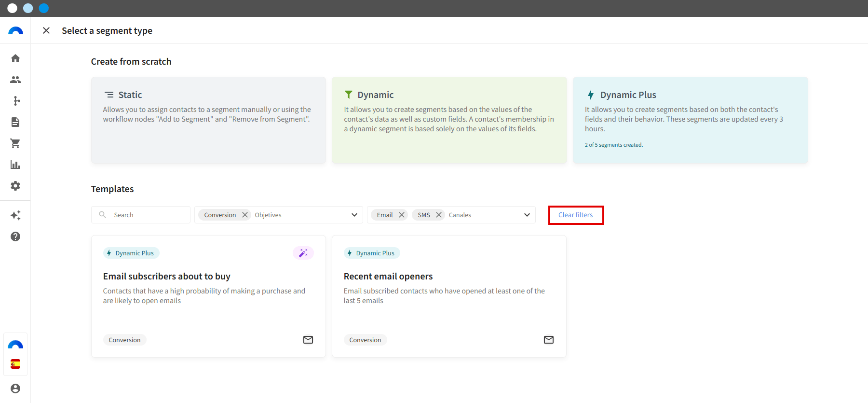Viewport: 868px width, 403px height.
Task: Open the Email subscribers about to buy template
Action: 208,296
